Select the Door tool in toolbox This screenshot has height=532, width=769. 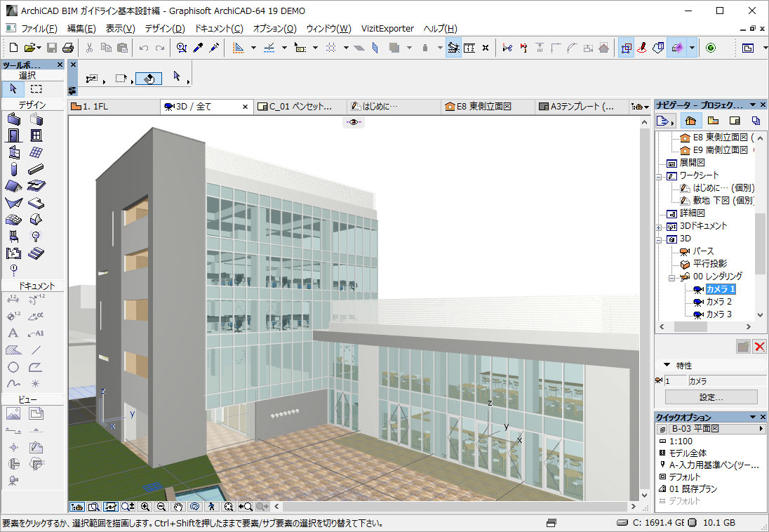[x=13, y=135]
